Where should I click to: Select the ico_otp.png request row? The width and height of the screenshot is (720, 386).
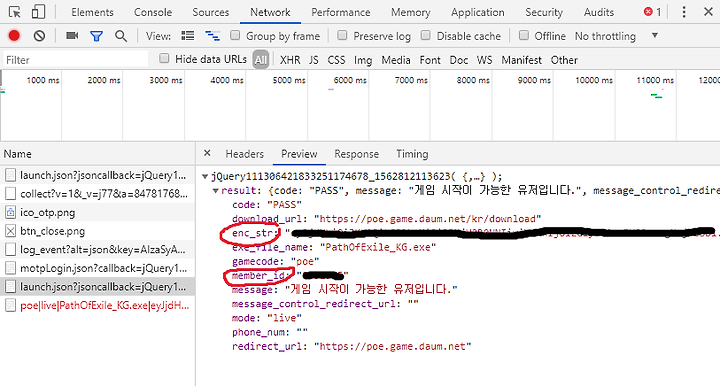[x=97, y=213]
